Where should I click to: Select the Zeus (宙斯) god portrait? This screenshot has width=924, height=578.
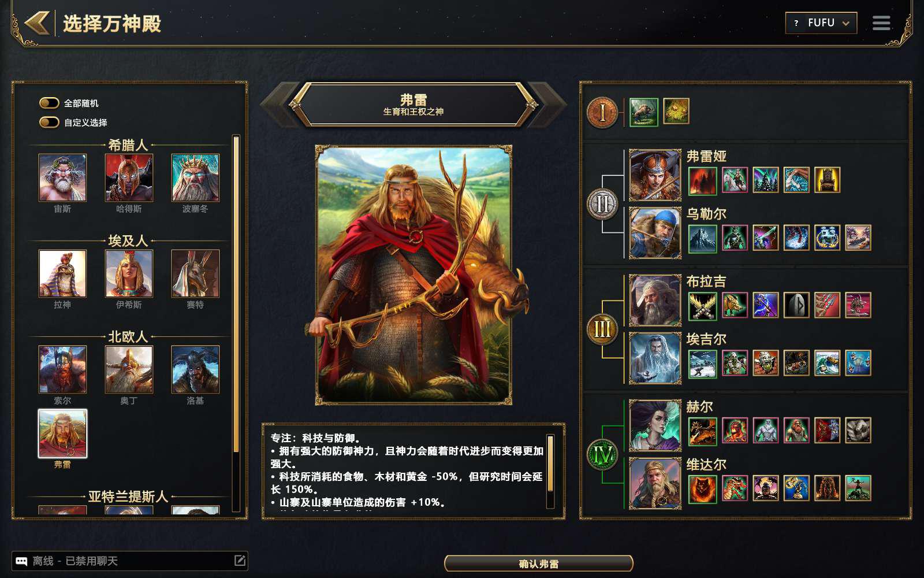62,177
